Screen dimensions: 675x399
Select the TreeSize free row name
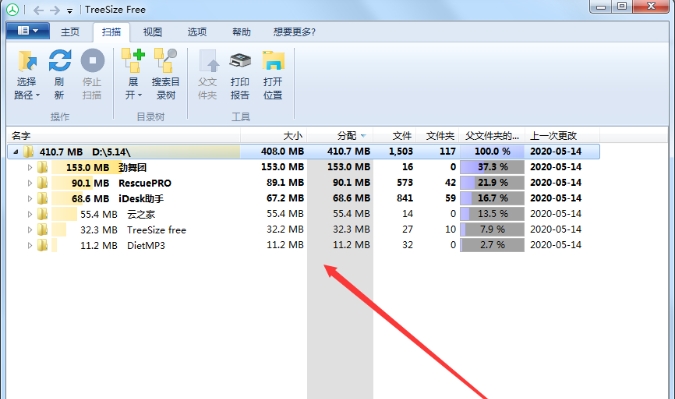pos(156,230)
